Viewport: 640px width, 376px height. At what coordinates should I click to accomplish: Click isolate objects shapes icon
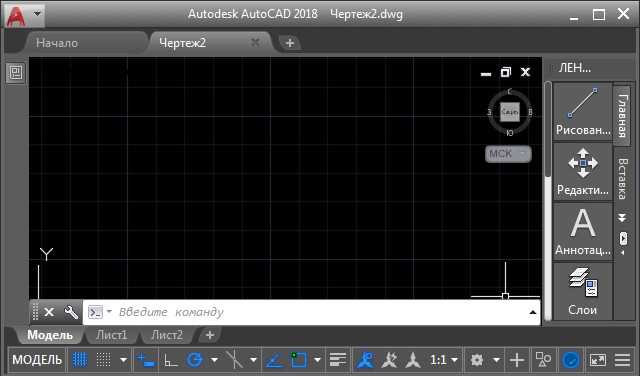[x=543, y=360]
